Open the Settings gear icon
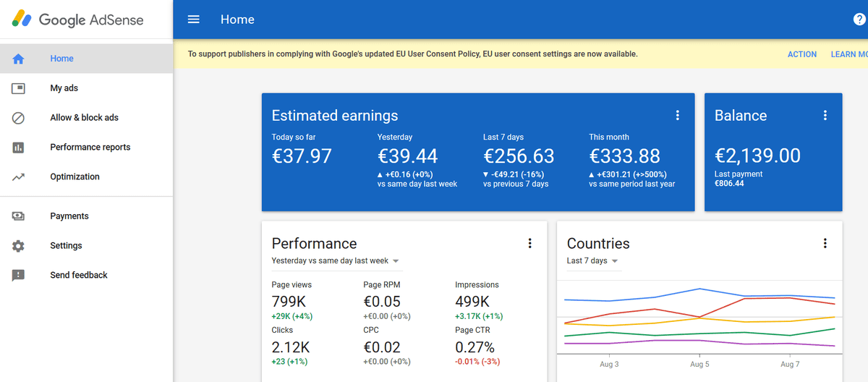 pyautogui.click(x=18, y=246)
